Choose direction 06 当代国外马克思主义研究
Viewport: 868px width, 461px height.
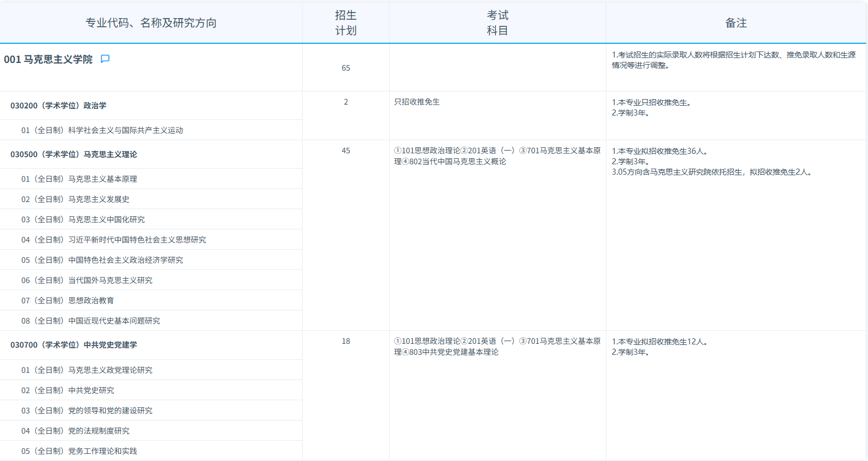[87, 280]
